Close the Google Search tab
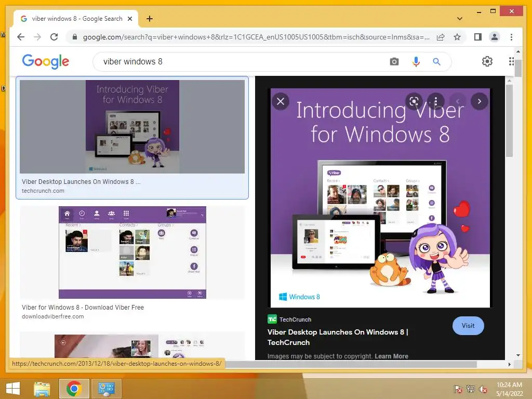This screenshot has width=532, height=399. tap(129, 19)
